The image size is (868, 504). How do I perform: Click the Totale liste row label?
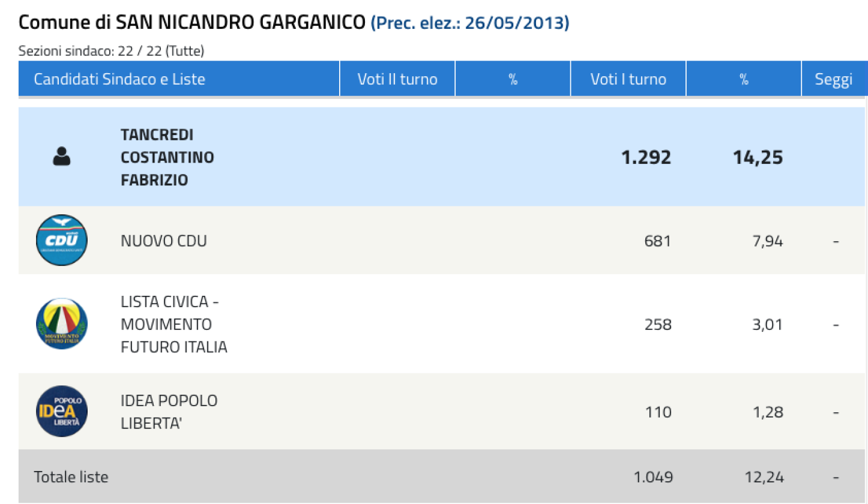71,478
